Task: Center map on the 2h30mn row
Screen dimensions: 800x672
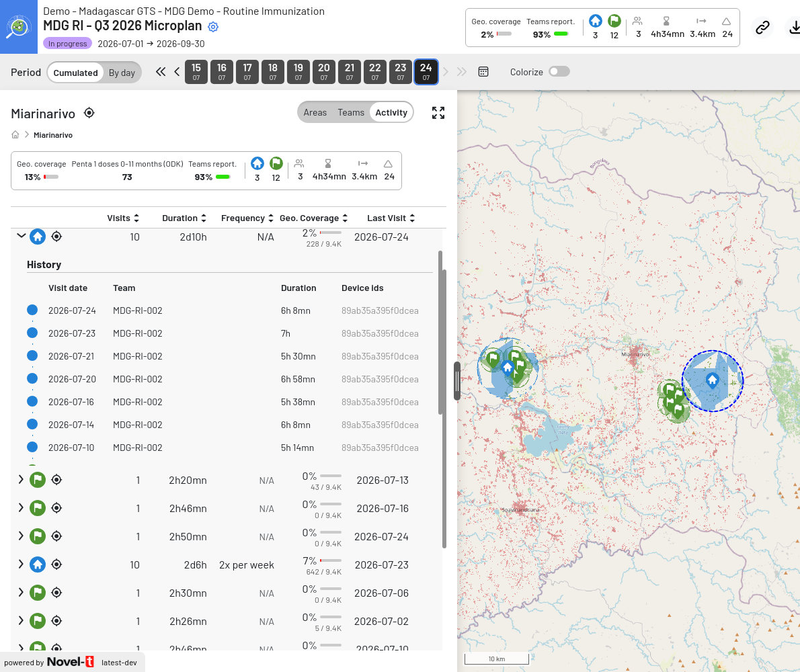Action: (56, 593)
